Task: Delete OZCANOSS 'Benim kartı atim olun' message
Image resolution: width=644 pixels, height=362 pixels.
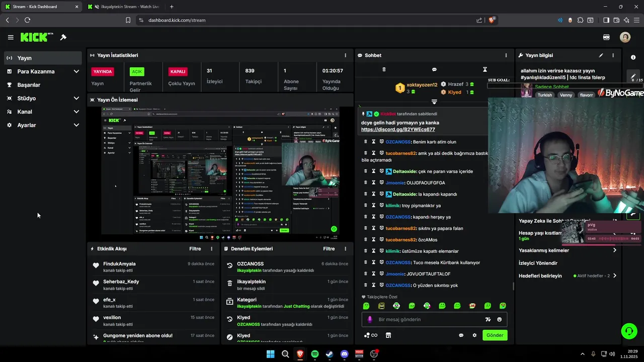Action: [x=366, y=142]
